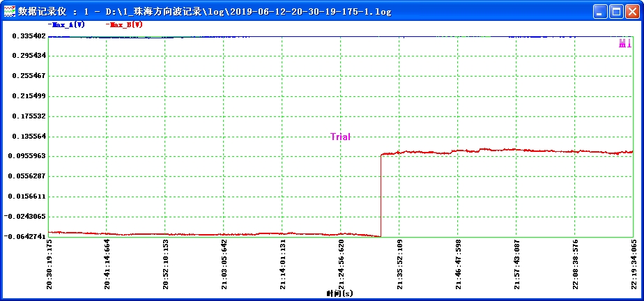Click the 0.135564 y-axis tick label

(29, 137)
